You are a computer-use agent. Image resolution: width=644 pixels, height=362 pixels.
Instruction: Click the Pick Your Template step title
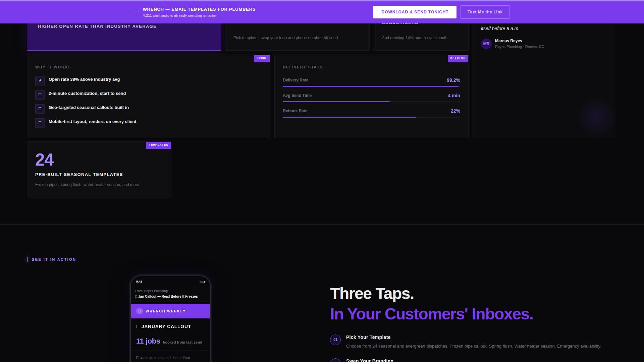pos(368,337)
